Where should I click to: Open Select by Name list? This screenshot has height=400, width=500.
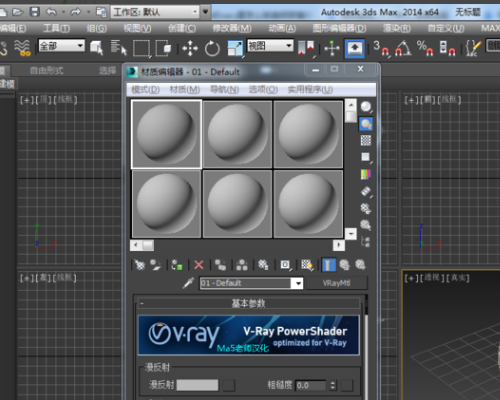[118, 47]
